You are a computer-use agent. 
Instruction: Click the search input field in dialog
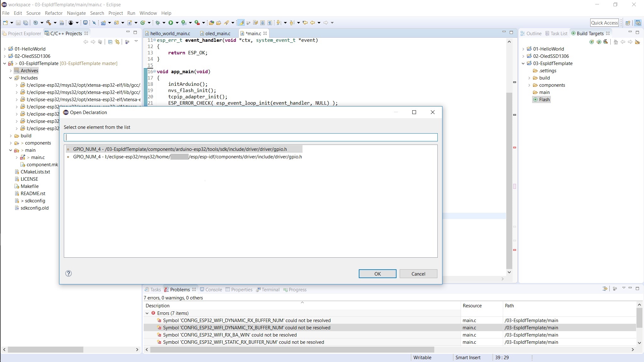(x=251, y=137)
